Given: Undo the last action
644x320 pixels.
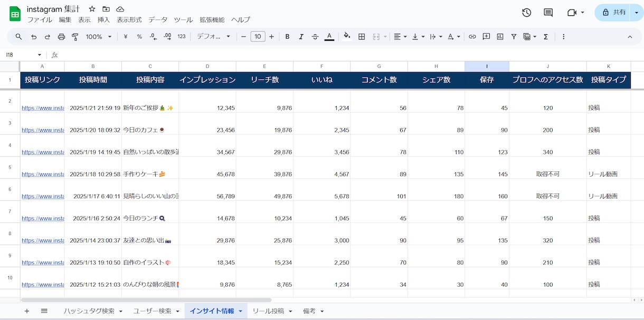Looking at the screenshot, I should (x=34, y=37).
